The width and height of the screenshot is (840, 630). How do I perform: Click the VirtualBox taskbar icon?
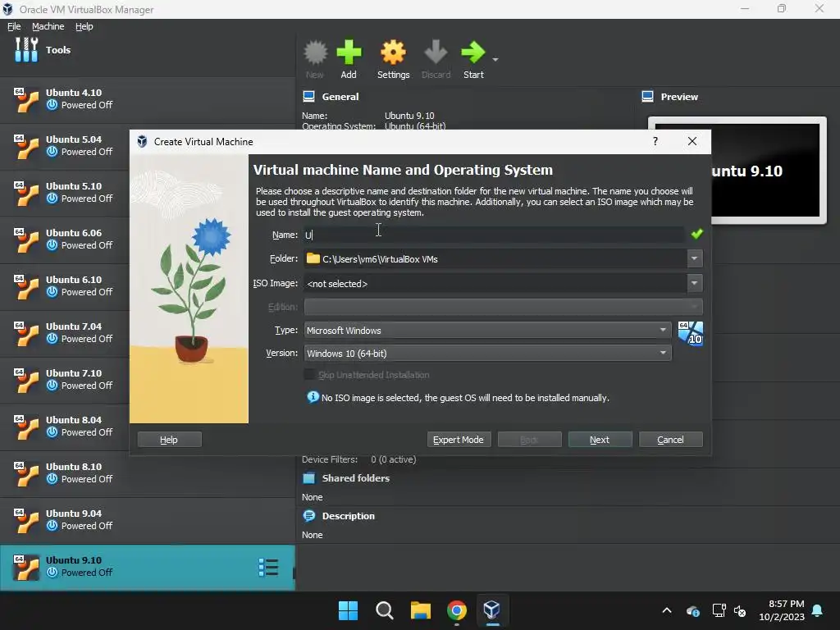492,610
